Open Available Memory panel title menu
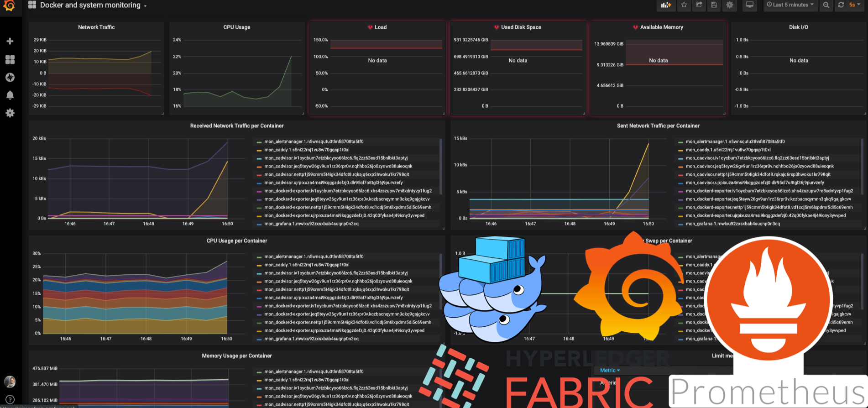868x408 pixels. click(662, 27)
